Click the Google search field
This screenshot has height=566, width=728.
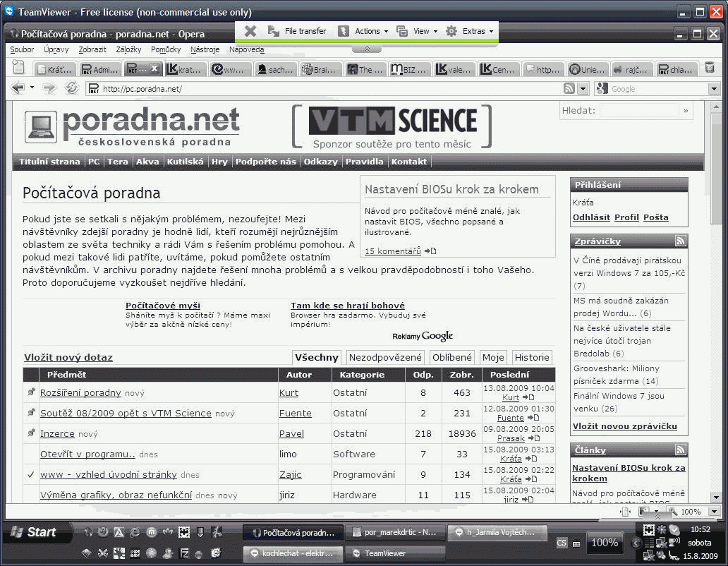pos(658,89)
